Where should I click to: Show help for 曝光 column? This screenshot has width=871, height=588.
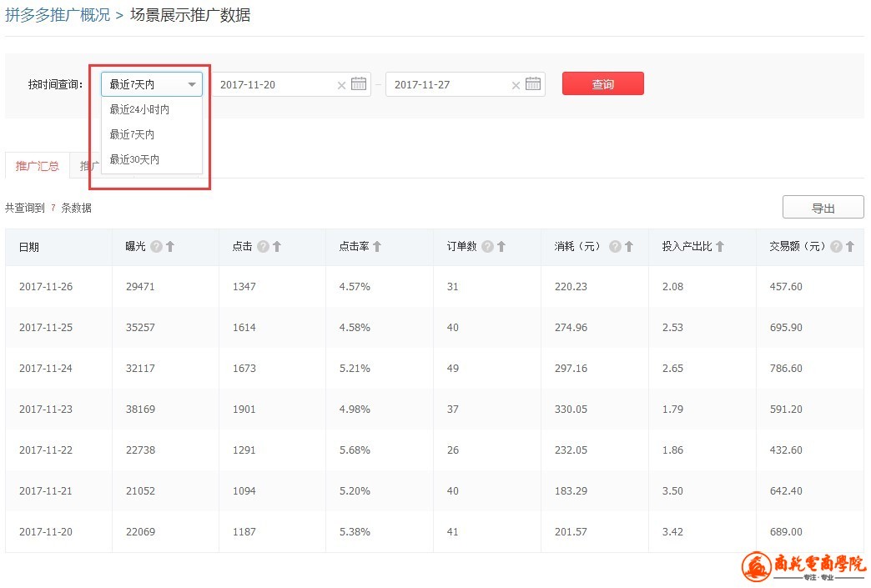(x=157, y=246)
